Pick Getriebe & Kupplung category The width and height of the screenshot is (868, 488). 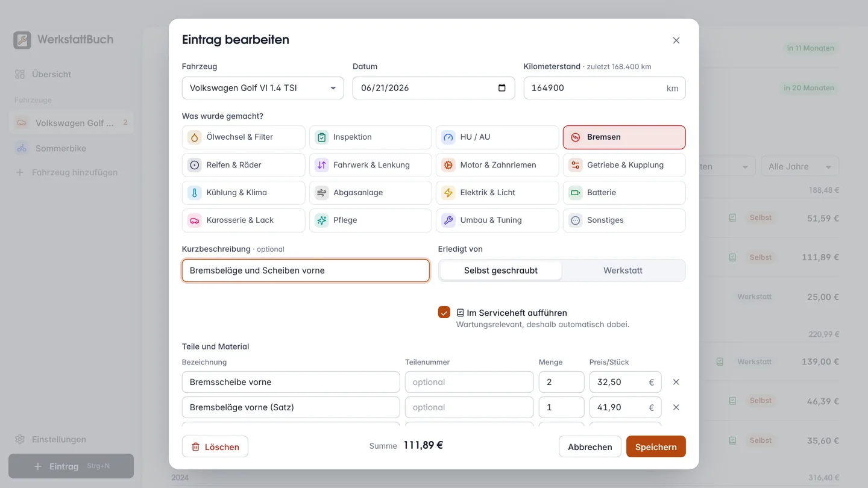click(624, 165)
